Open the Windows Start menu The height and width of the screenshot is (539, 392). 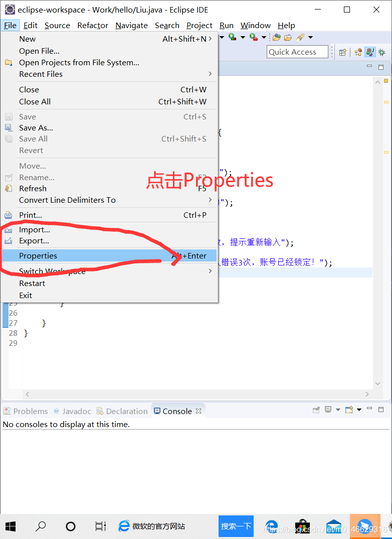coord(11,526)
